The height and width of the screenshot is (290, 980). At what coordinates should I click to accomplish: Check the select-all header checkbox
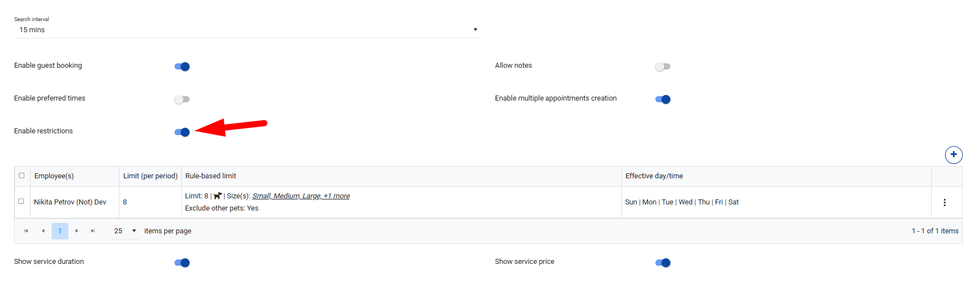click(22, 176)
